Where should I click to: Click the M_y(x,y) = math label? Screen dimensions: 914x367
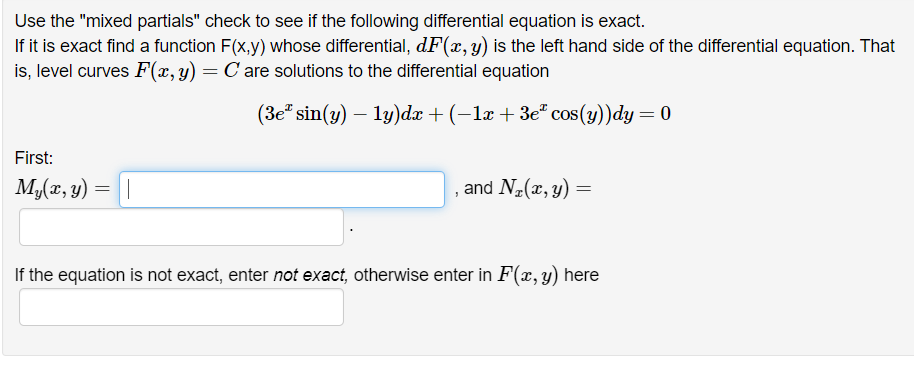coord(62,189)
